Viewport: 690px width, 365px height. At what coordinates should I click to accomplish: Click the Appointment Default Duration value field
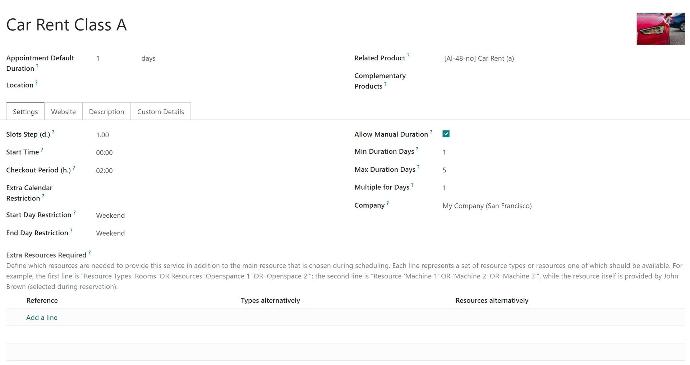98,58
